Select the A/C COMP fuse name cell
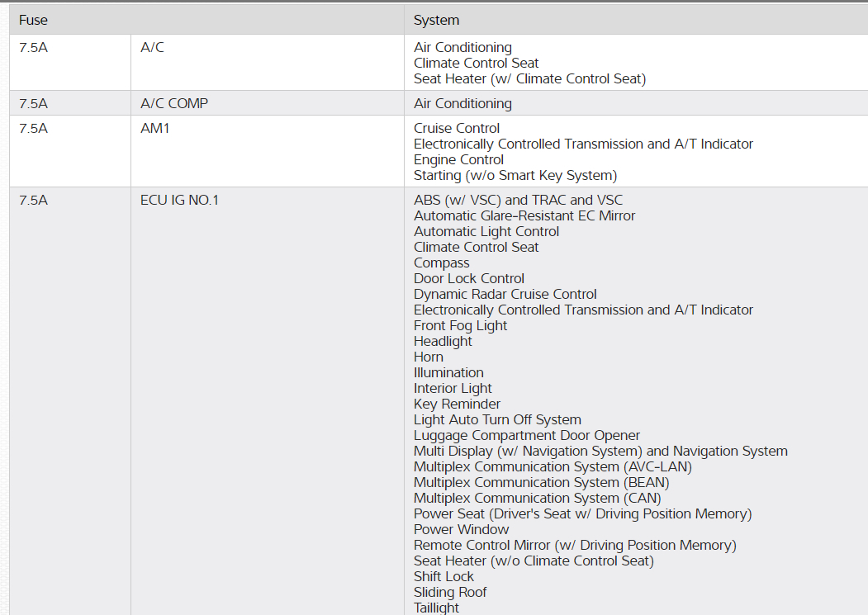Viewport: 868px width, 615px height. click(x=174, y=103)
